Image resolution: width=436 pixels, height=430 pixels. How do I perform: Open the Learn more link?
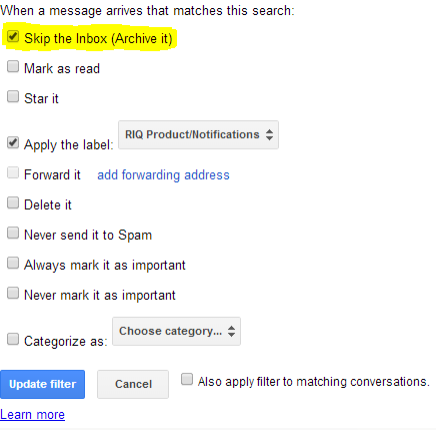32,415
